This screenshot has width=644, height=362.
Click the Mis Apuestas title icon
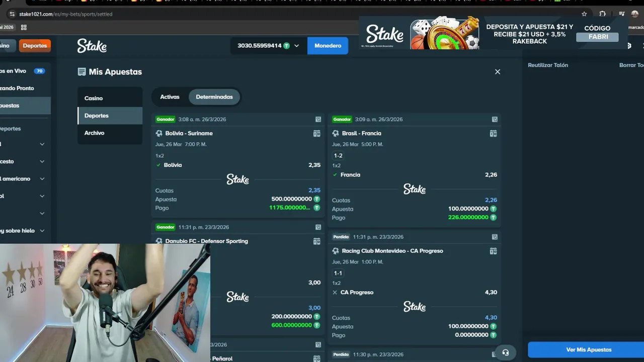(x=82, y=72)
